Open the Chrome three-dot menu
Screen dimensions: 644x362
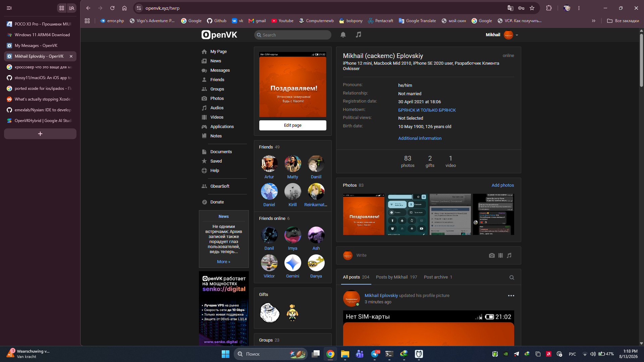[579, 8]
